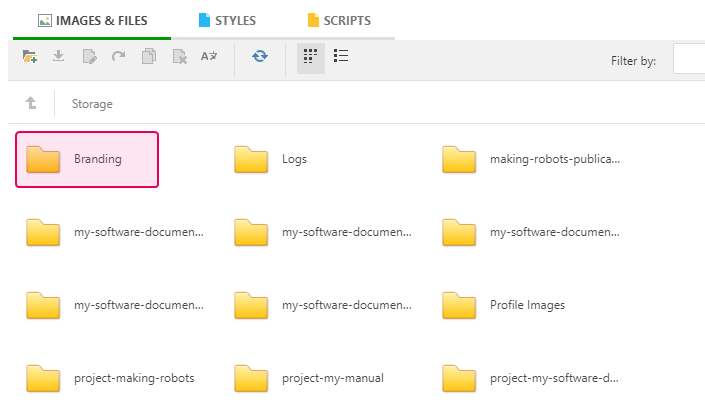705x408 pixels.
Task: Open the Styles tab
Action: pos(227,21)
